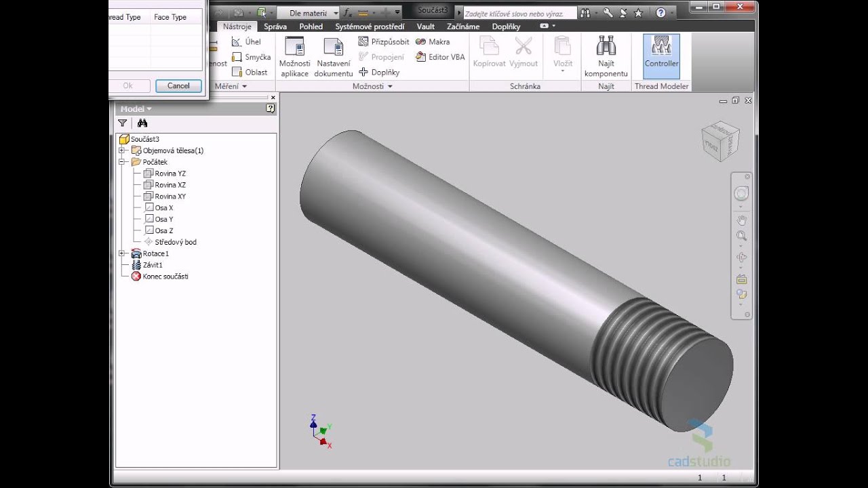Open the Model browser help icon
The image size is (868, 488).
tap(271, 108)
